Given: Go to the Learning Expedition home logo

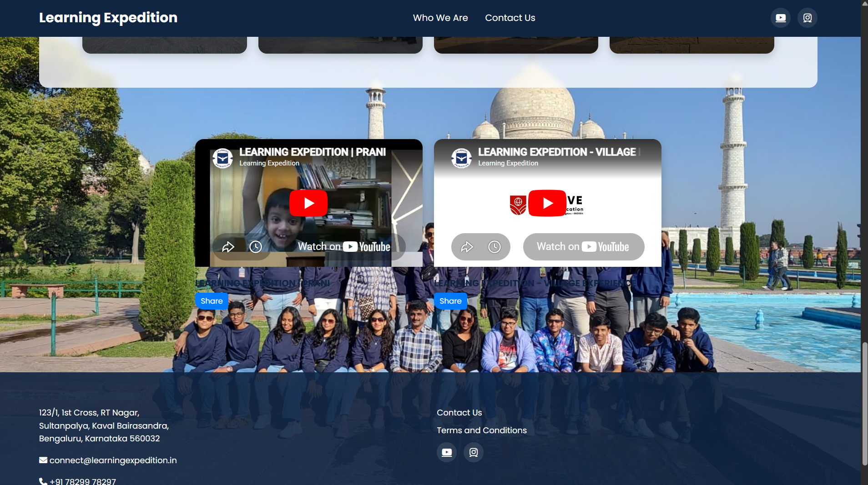Looking at the screenshot, I should (108, 17).
